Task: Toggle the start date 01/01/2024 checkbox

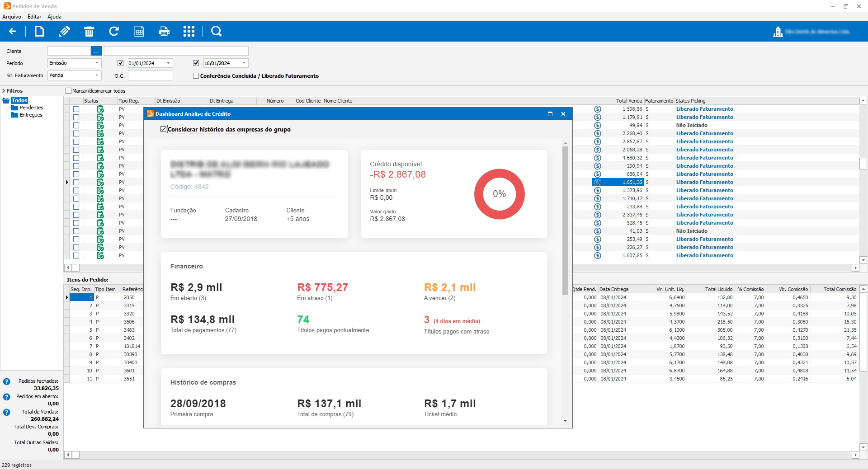Action: pos(120,63)
